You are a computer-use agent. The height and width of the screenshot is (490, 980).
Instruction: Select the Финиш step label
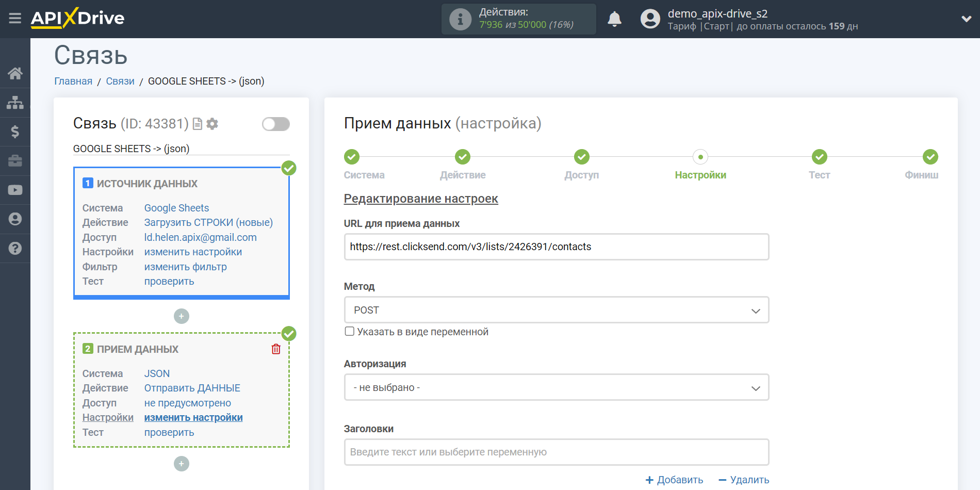[922, 175]
